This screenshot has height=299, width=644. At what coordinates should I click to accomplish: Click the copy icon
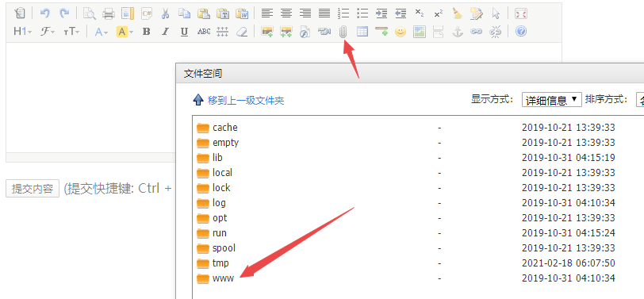(x=185, y=13)
